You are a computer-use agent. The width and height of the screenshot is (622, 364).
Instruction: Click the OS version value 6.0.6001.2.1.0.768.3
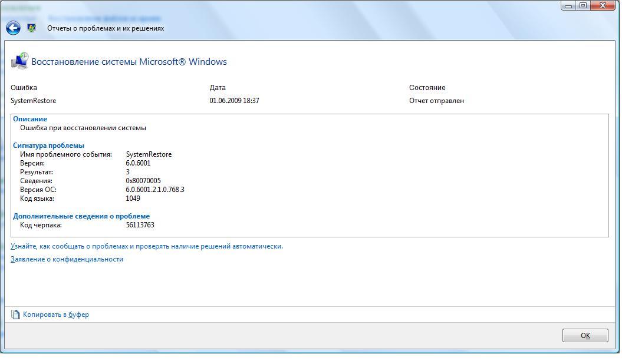click(155, 190)
